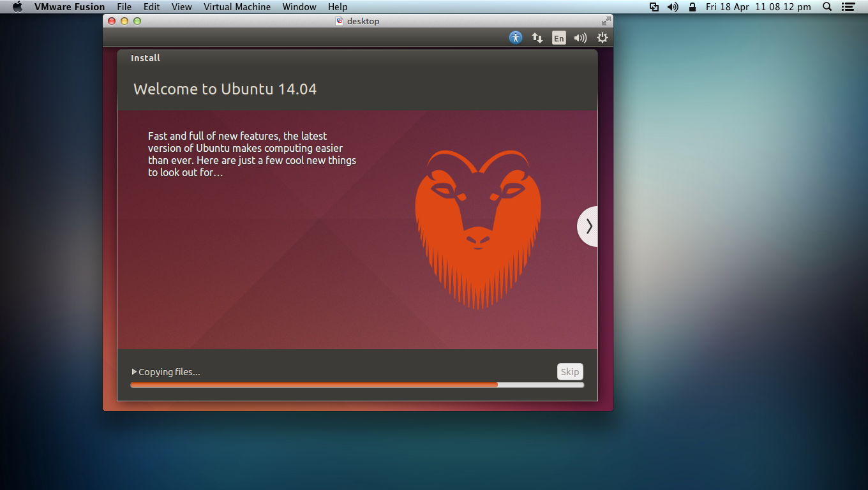Image resolution: width=868 pixels, height=490 pixels.
Task: Click the lock icon in menu bar
Action: pos(692,7)
